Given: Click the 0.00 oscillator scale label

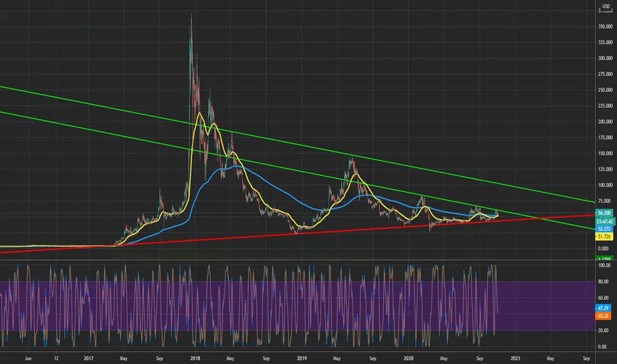Looking at the screenshot, I should (602, 347).
